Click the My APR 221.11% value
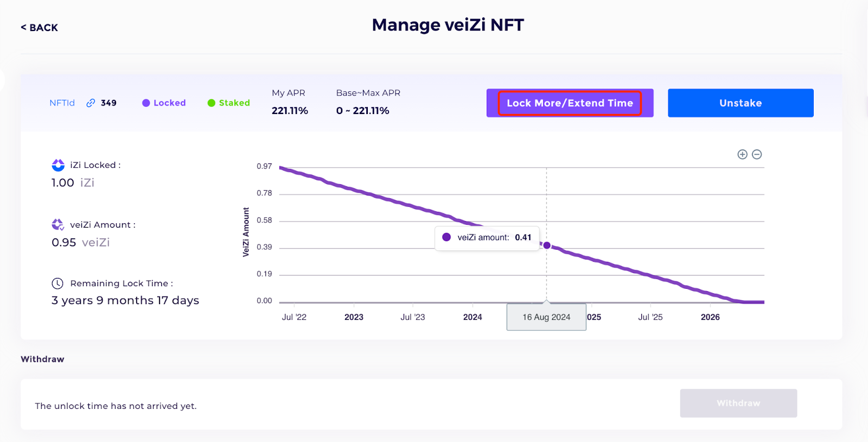This screenshot has width=868, height=442. [290, 111]
